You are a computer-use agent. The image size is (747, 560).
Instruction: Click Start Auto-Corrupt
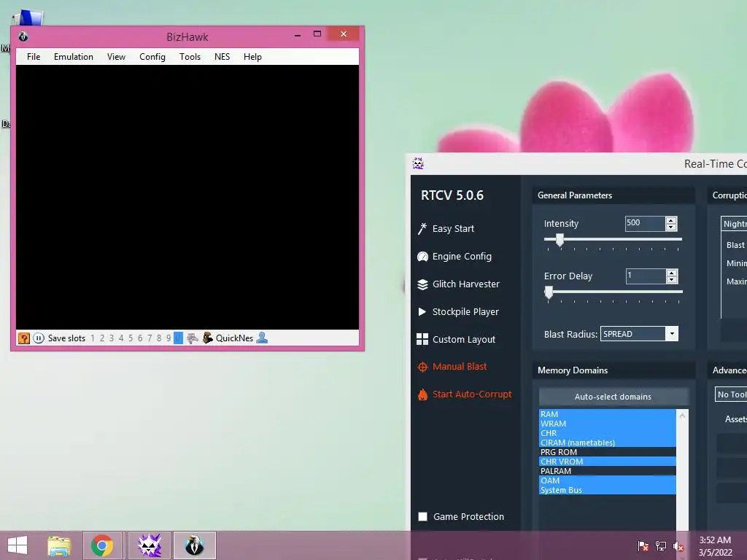tap(472, 394)
